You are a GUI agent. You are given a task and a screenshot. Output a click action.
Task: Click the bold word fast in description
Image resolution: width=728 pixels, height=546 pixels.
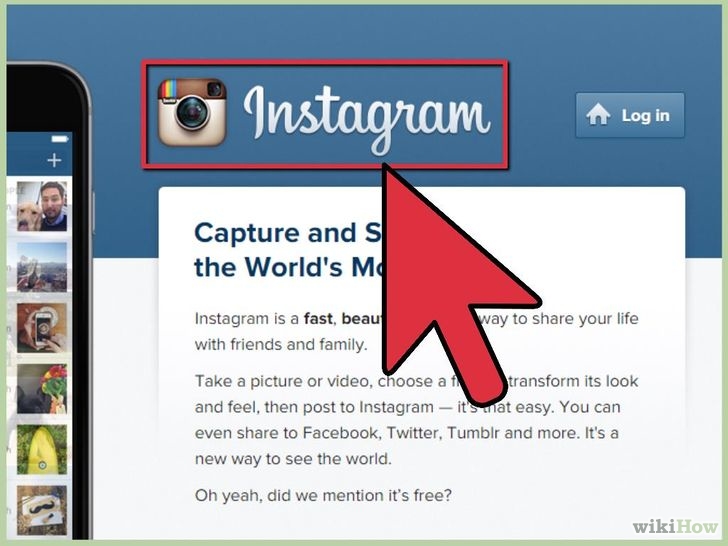[x=318, y=318]
